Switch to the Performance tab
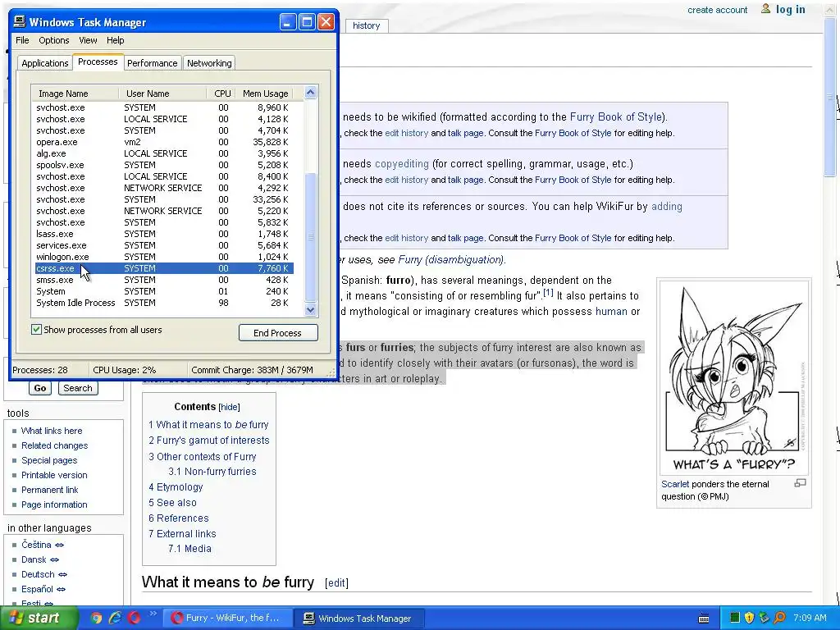Viewport: 840px width, 630px height. [x=152, y=63]
